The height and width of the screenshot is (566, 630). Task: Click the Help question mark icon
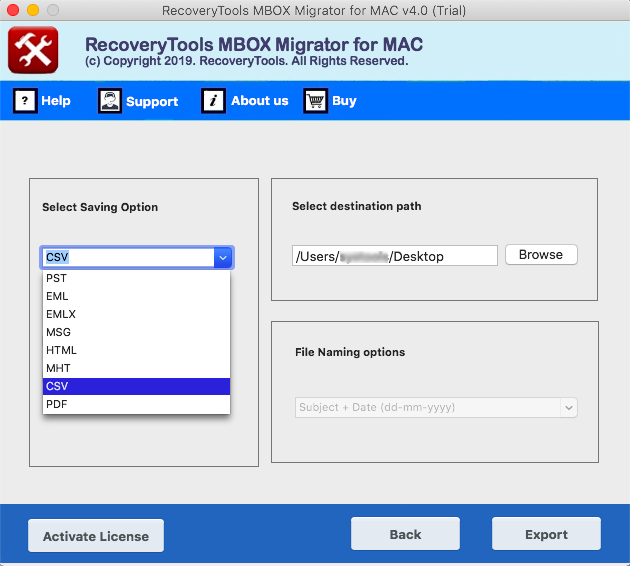click(25, 100)
